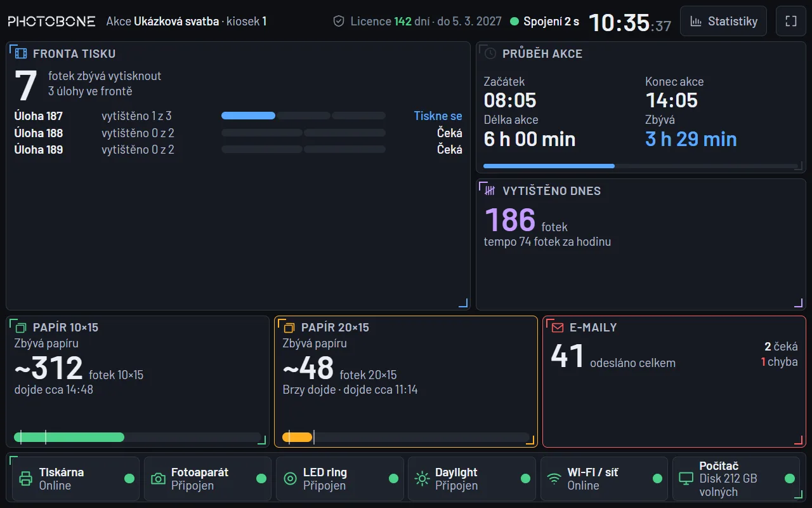Click the 186 printed photos count
Image resolution: width=812 pixels, height=508 pixels.
510,220
